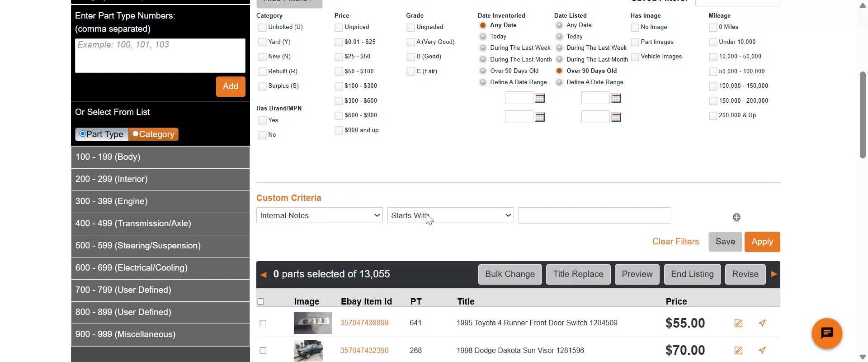Select the Part Type radio option
This screenshot has width=868, height=362.
(82, 133)
